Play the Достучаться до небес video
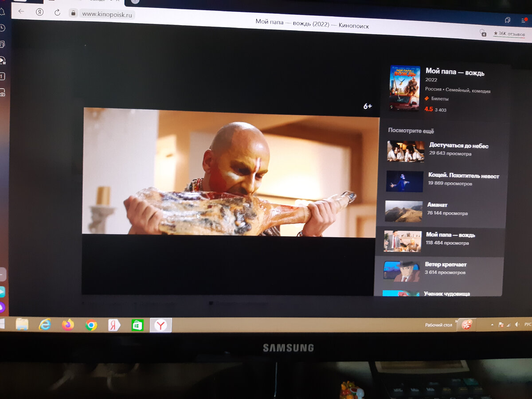This screenshot has width=532, height=399. click(x=458, y=145)
